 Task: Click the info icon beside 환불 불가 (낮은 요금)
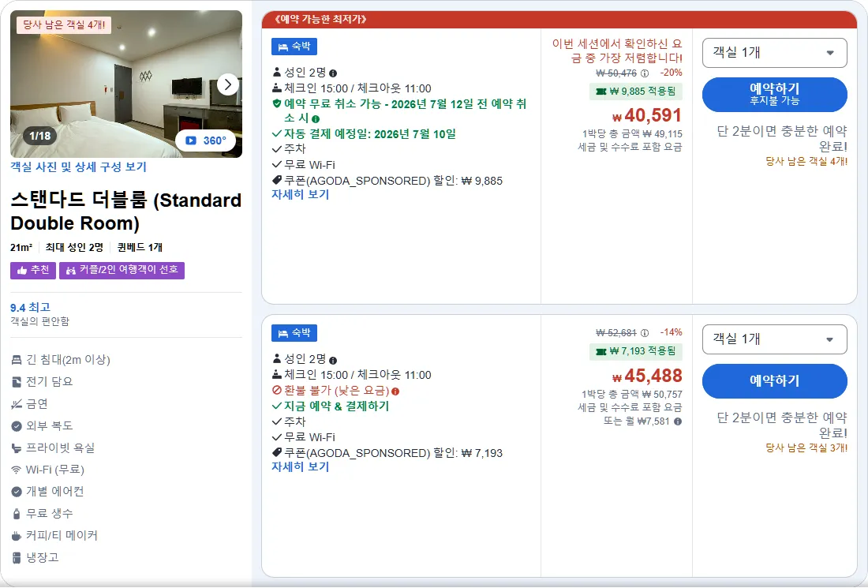pyautogui.click(x=395, y=391)
